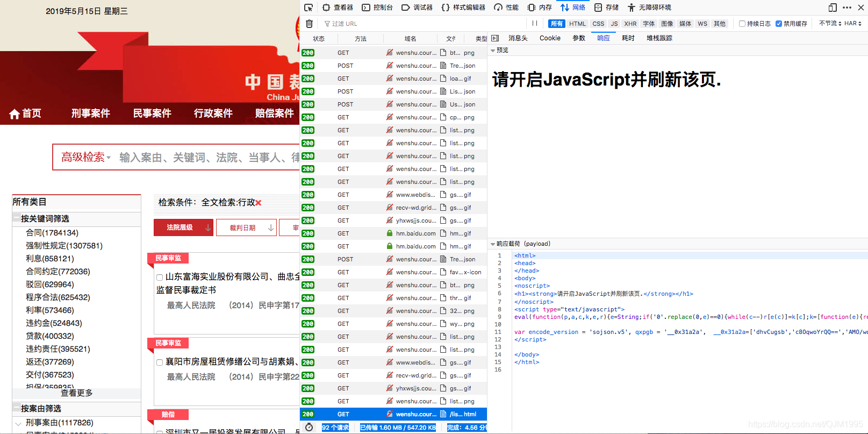Click the 法院层级 sort arrow

coord(207,228)
